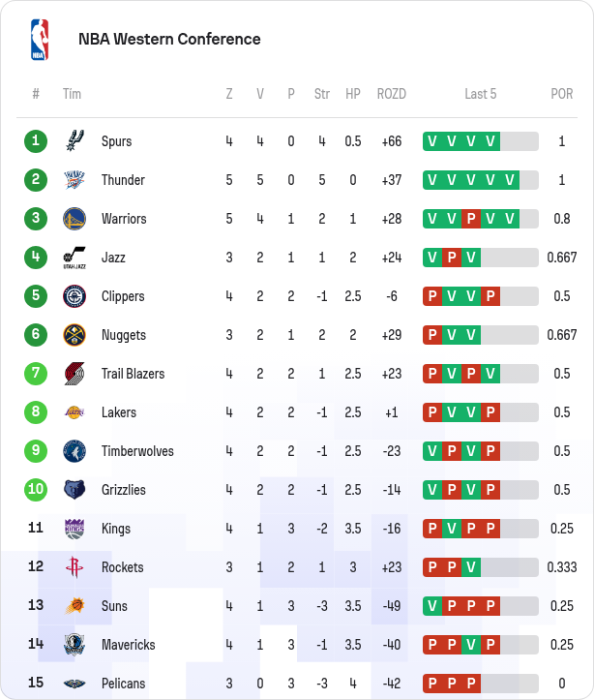
Task: Click the NBA logo icon
Action: 39,40
